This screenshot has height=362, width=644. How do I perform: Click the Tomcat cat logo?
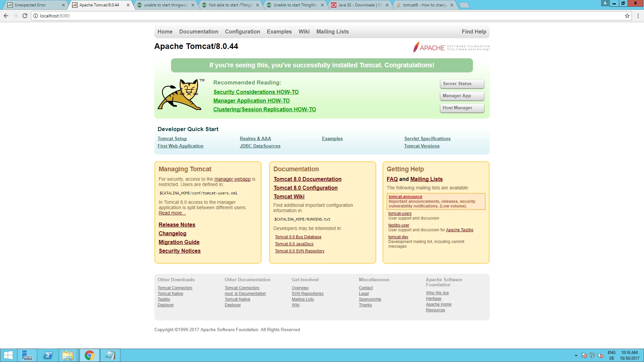point(180,95)
